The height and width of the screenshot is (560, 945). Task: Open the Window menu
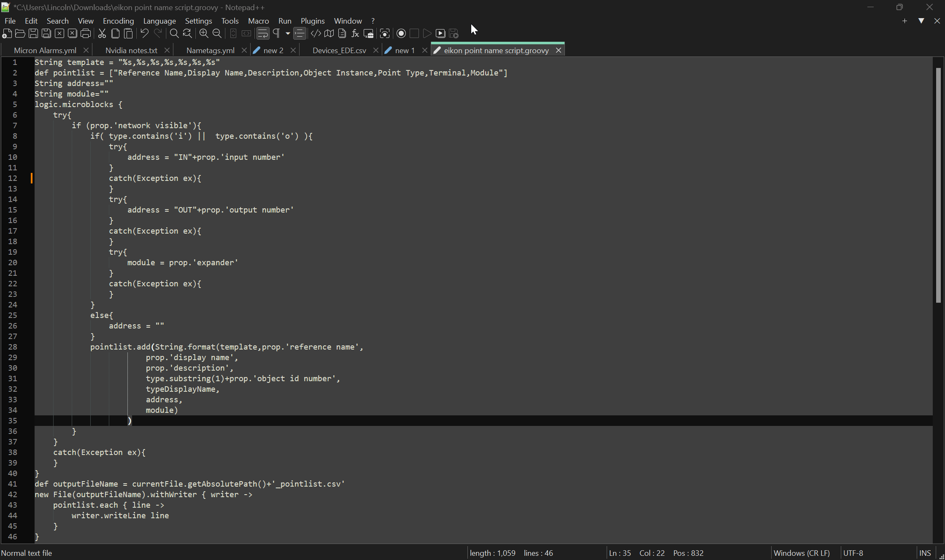pyautogui.click(x=348, y=21)
